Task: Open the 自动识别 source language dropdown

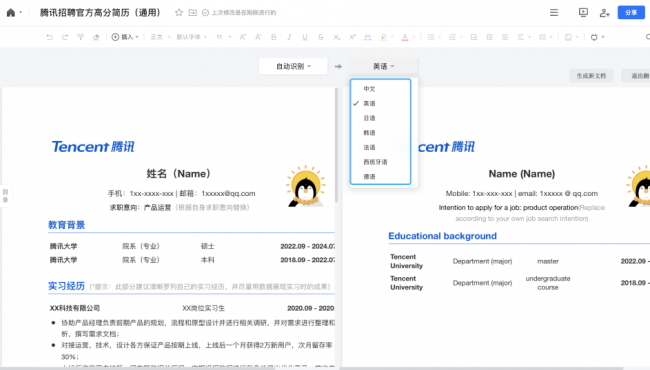Action: pyautogui.click(x=293, y=66)
